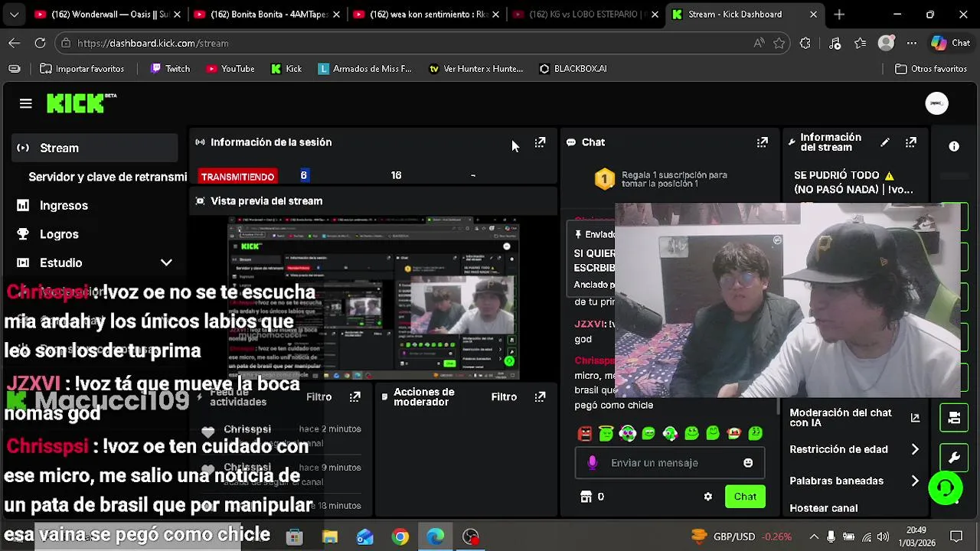Open Filtro in Acciones de moderador
The width and height of the screenshot is (980, 551).
504,396
